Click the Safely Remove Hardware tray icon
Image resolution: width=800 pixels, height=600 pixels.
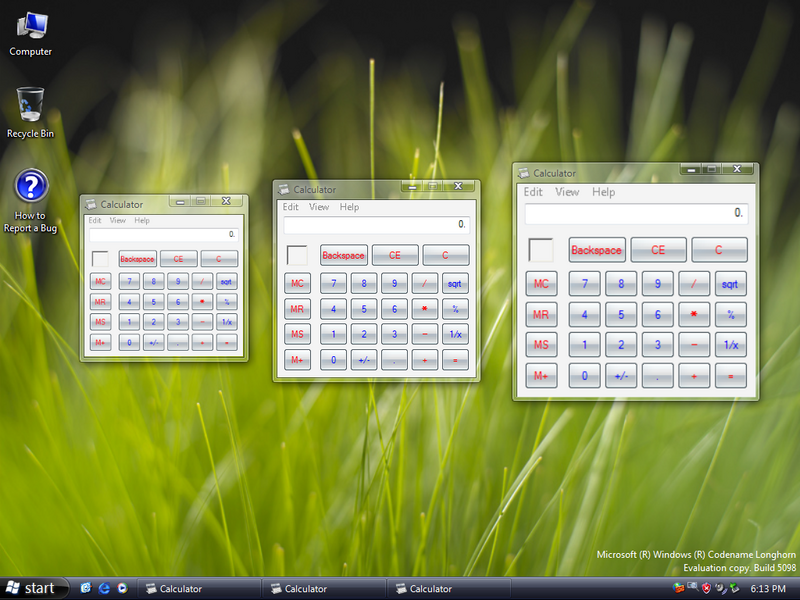click(734, 589)
